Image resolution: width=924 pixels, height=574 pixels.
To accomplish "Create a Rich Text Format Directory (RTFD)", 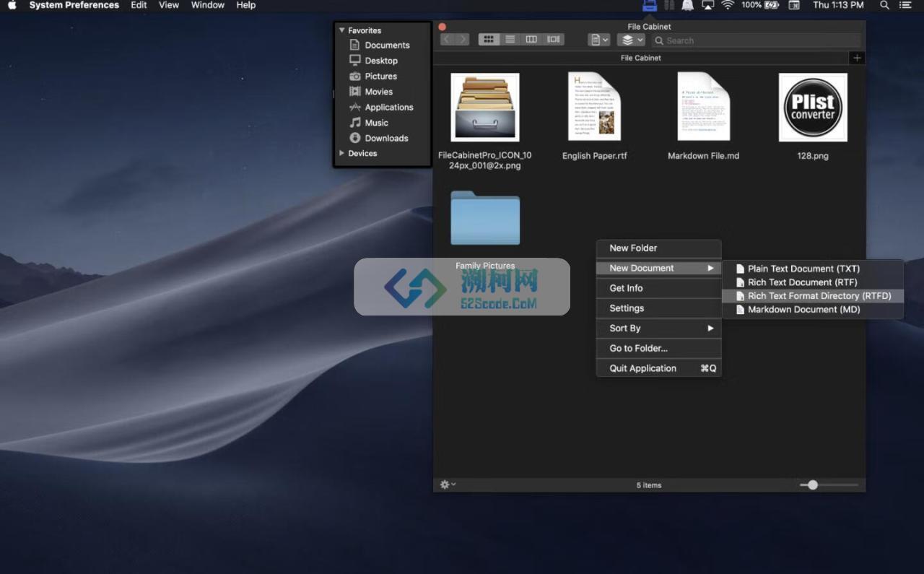I will (x=813, y=296).
